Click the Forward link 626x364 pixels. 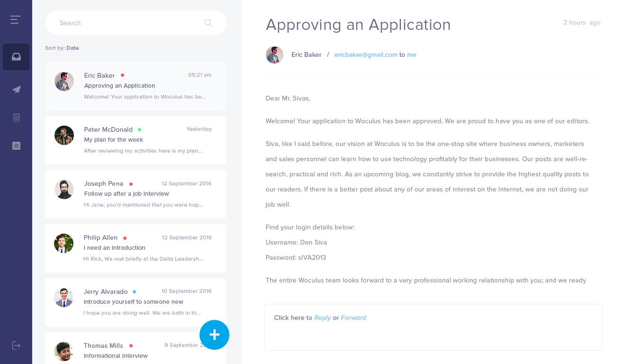tap(354, 318)
